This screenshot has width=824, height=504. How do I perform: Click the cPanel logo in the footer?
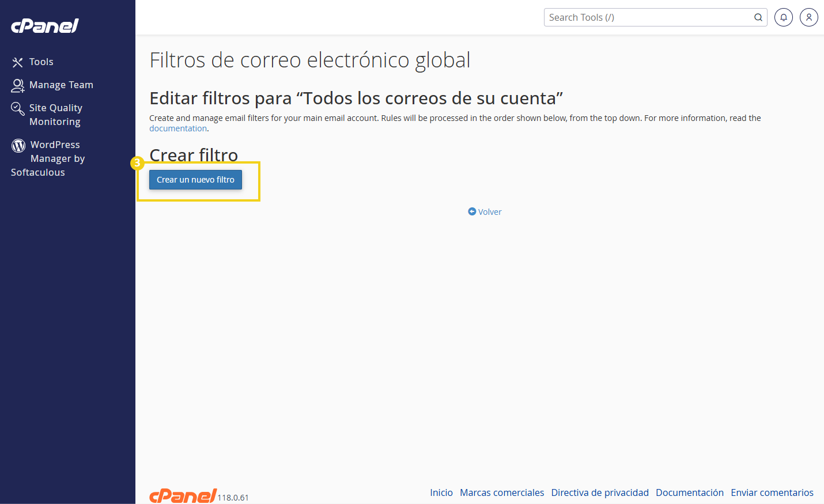click(182, 494)
